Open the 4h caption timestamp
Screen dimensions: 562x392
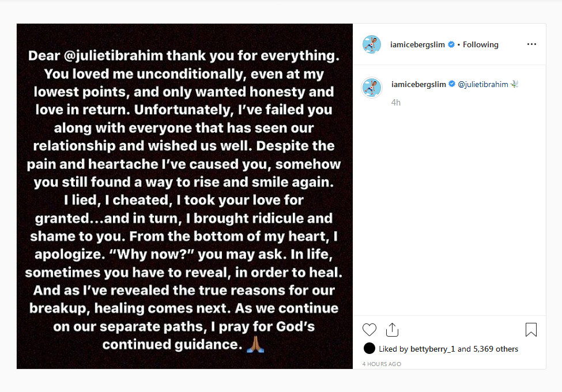coord(397,102)
